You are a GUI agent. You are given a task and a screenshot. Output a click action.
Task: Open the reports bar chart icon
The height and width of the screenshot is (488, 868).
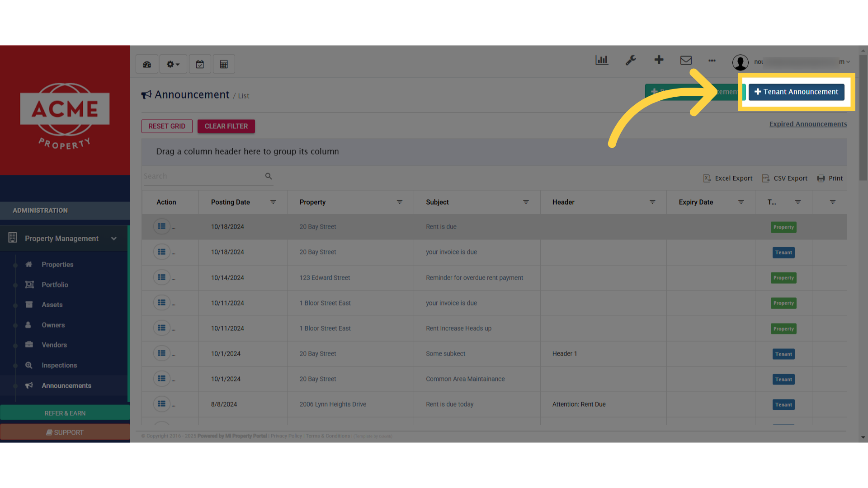[x=602, y=60]
